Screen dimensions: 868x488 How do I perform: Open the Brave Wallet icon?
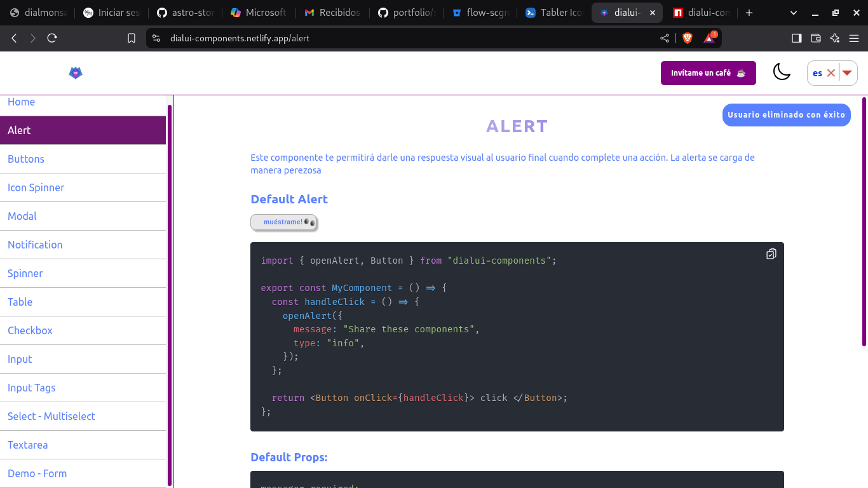point(816,38)
